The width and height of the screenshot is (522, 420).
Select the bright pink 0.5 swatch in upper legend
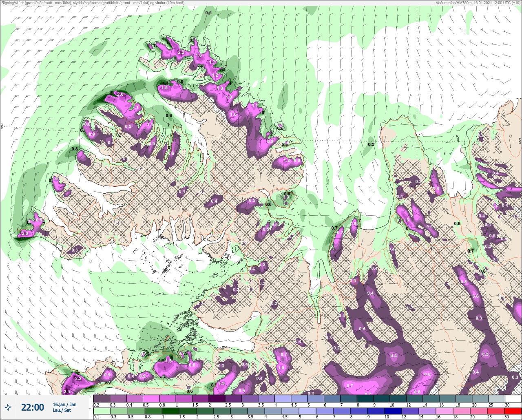tap(151, 398)
